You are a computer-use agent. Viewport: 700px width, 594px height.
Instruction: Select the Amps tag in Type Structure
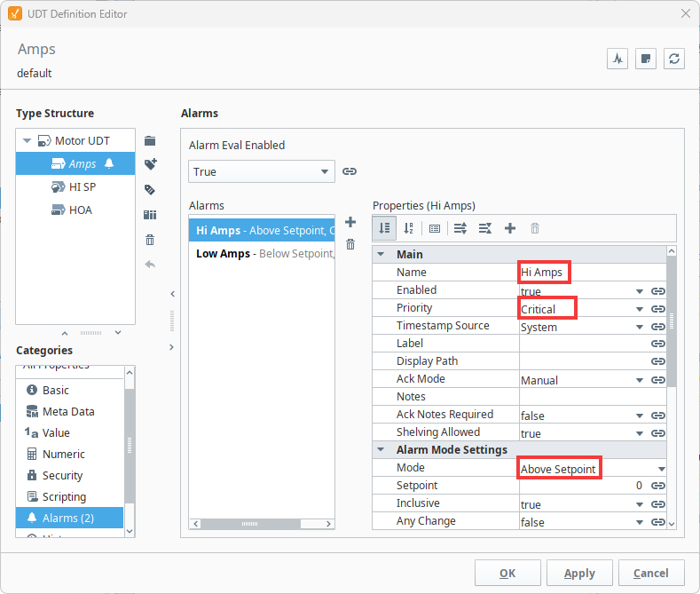tap(75, 163)
